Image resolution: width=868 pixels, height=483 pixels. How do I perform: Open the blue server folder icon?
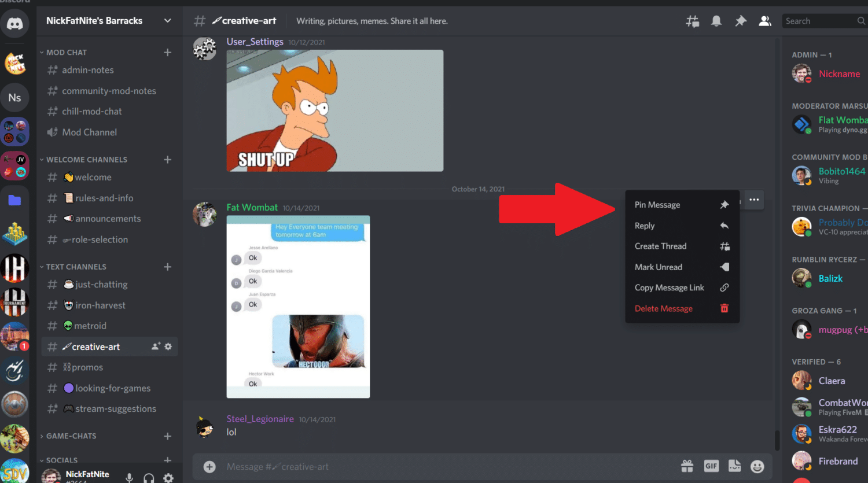click(14, 200)
